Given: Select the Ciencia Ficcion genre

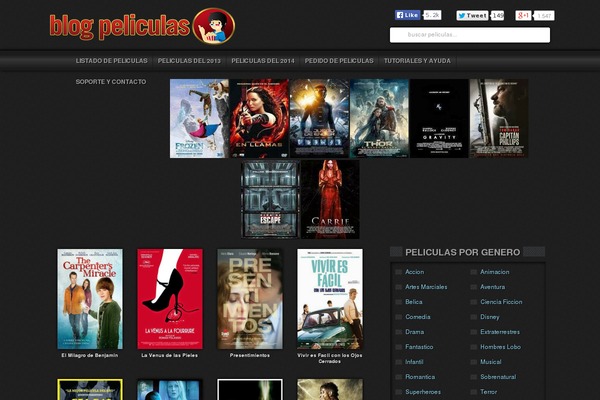Looking at the screenshot, I should [x=501, y=302].
